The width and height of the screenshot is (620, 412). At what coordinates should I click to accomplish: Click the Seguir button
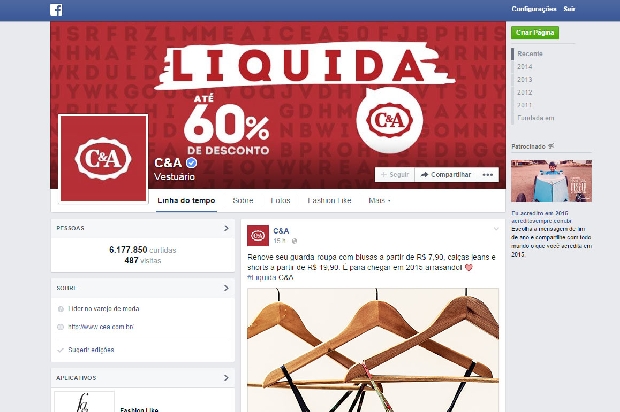coord(395,175)
